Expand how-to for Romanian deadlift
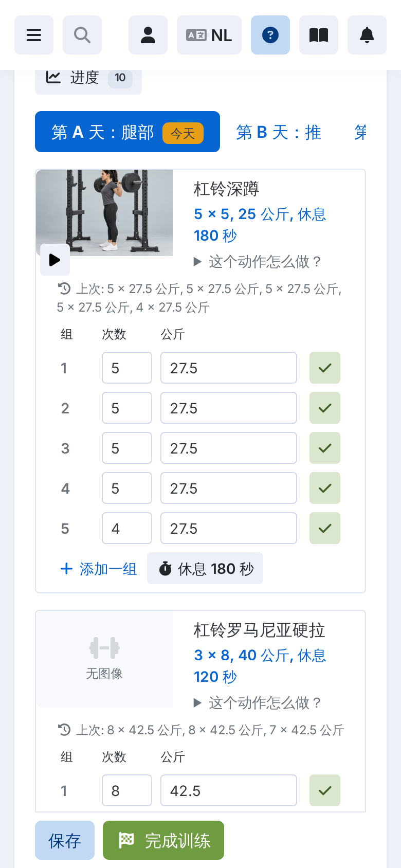The height and width of the screenshot is (868, 401). 258,703
